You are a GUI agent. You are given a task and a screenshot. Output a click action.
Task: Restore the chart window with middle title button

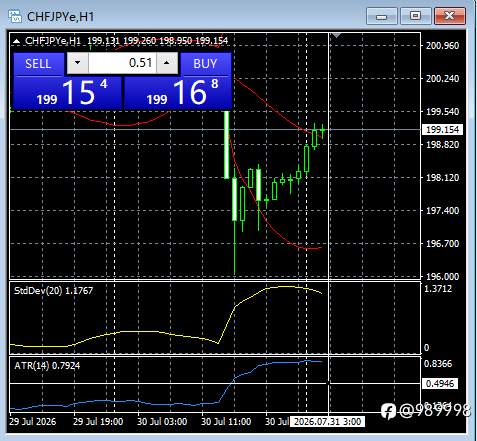click(415, 16)
